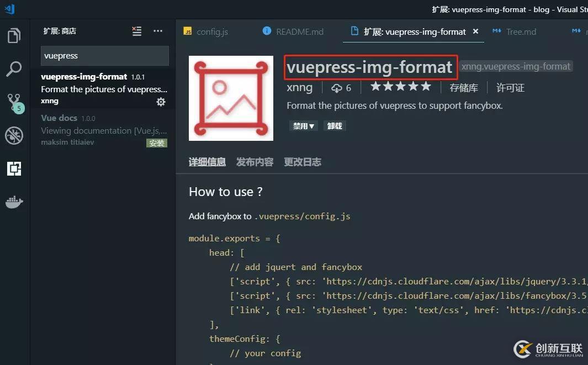Click the 'module.exports = {' code line
Viewport: 588px width, 365px height.
click(x=235, y=239)
